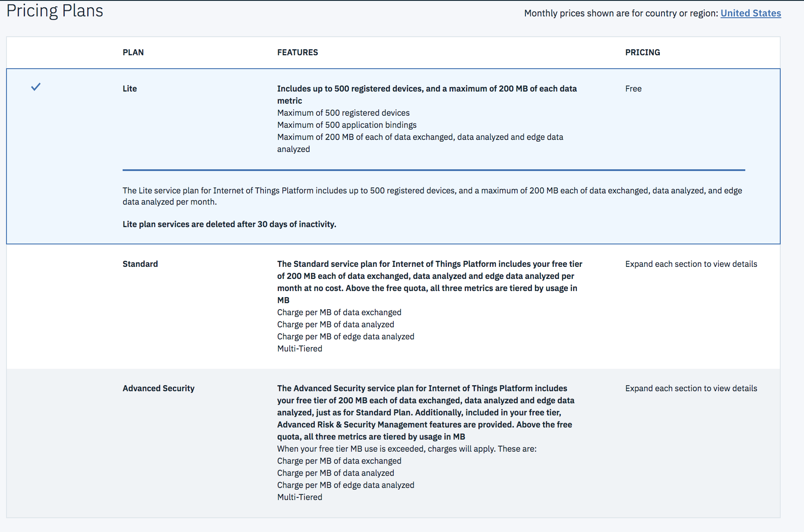This screenshot has width=804, height=532.
Task: Click Standard's 'Charge per MB of data exchanged'
Action: [x=339, y=312]
